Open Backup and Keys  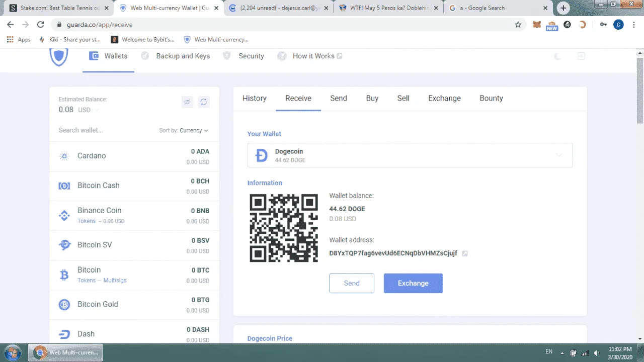(176, 56)
